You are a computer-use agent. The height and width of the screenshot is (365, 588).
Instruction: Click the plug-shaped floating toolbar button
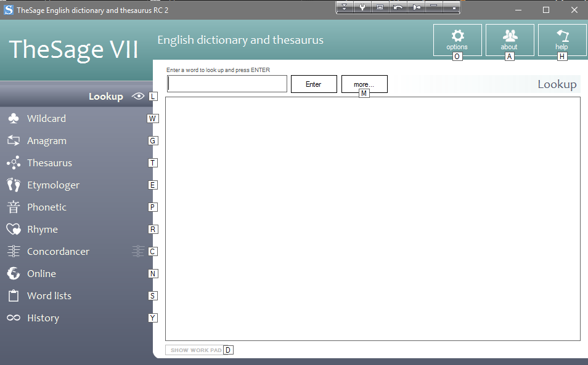pyautogui.click(x=416, y=7)
